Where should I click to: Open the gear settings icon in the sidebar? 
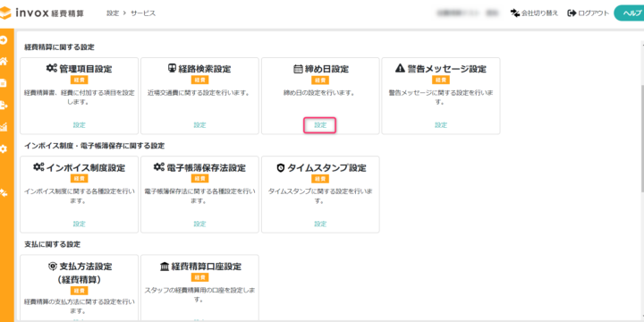pyautogui.click(x=4, y=148)
